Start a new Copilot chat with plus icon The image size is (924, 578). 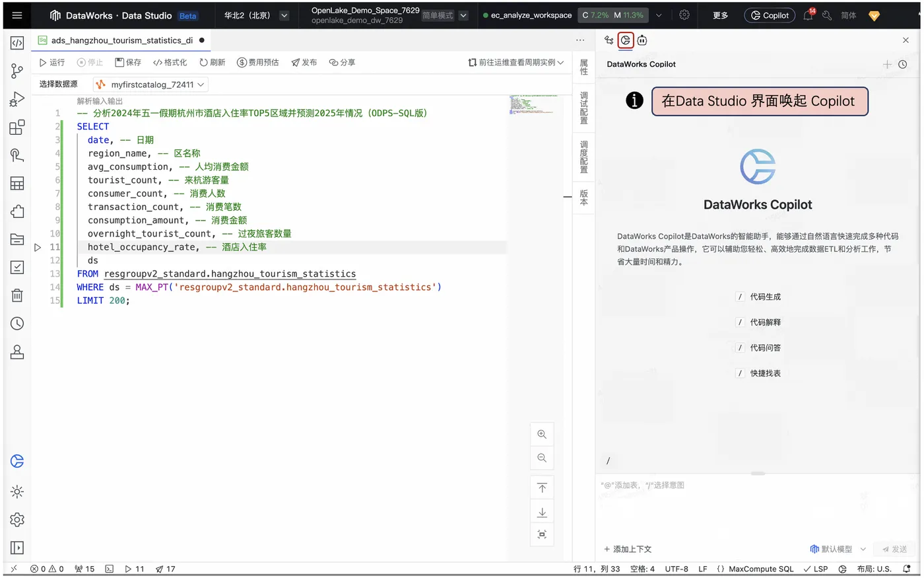pyautogui.click(x=887, y=64)
